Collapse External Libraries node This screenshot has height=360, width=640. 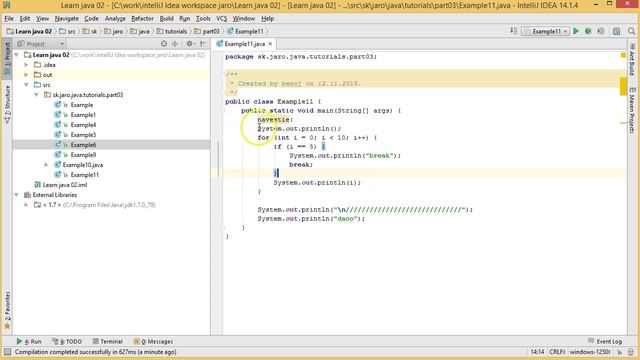point(17,195)
